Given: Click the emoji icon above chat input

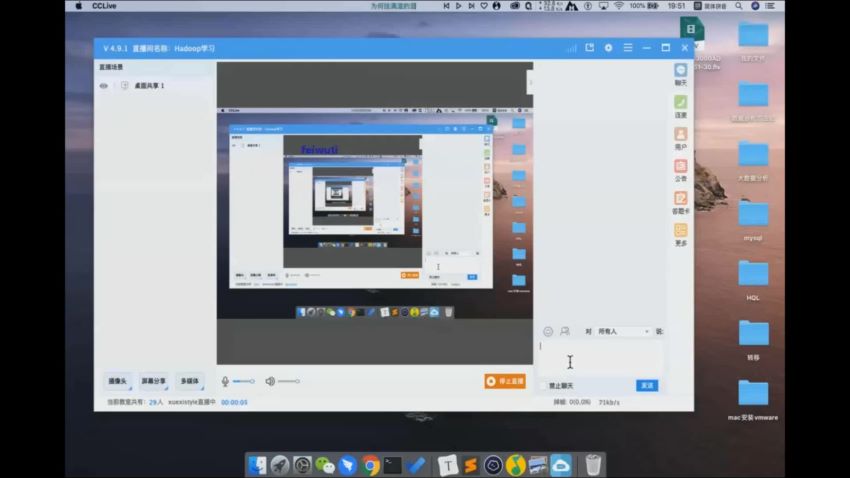Looking at the screenshot, I should coord(548,331).
